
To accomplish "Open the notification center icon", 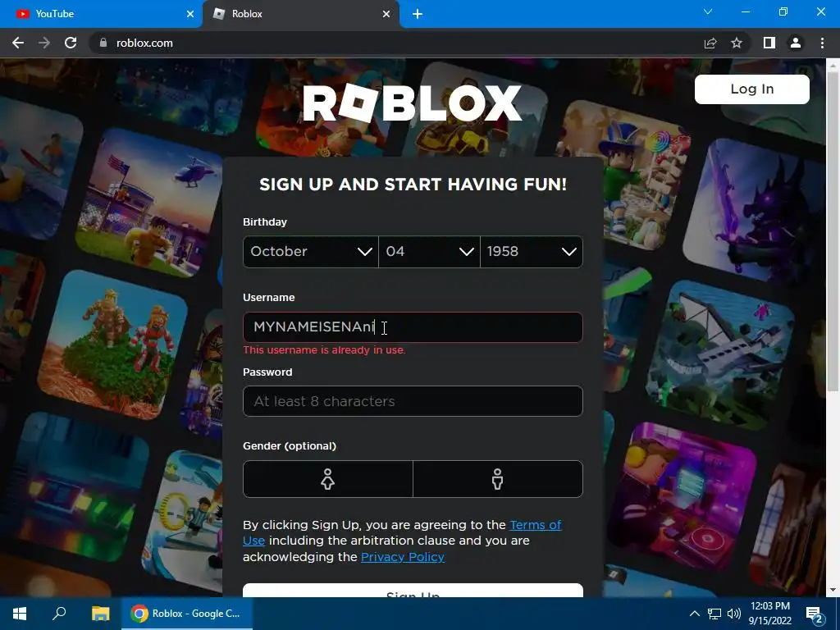I will pos(815,614).
